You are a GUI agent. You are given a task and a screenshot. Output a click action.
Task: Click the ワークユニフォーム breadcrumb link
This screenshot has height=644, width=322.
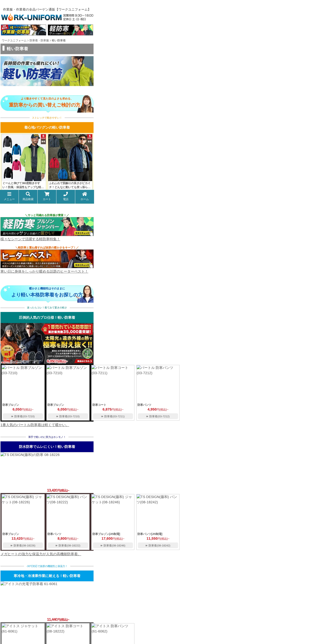tap(14, 40)
